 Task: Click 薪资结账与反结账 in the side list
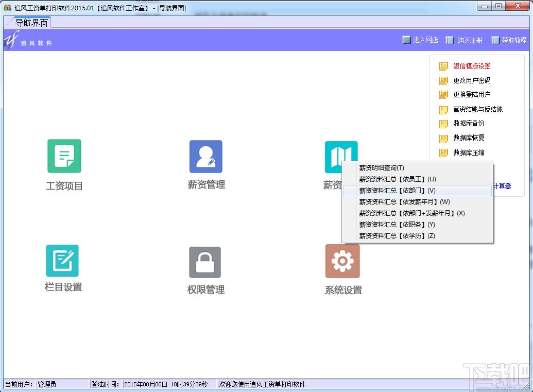pyautogui.click(x=478, y=110)
